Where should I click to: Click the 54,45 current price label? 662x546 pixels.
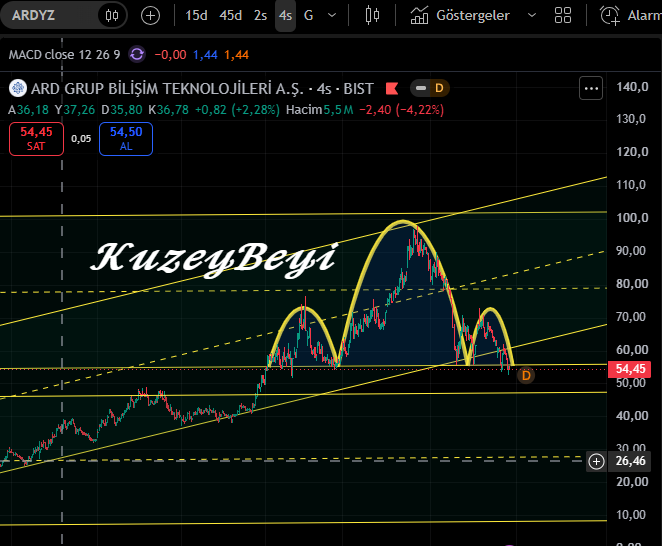pos(630,369)
